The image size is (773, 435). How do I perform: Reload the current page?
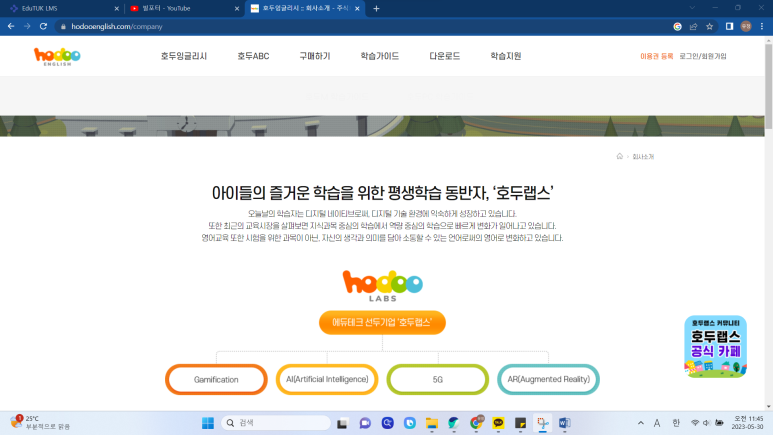tap(43, 26)
